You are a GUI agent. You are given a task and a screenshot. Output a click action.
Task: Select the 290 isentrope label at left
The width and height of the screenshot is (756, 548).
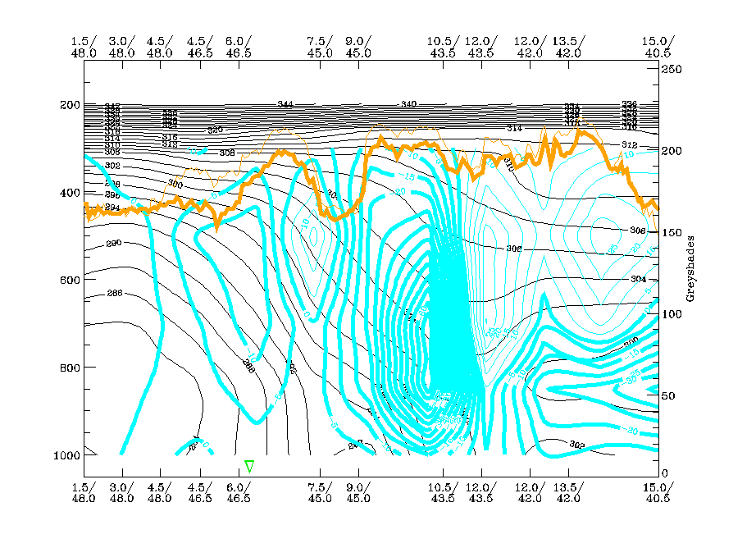114,244
